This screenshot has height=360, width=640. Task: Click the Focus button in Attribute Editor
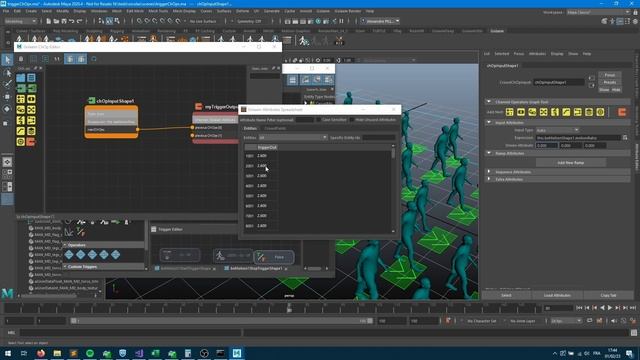pos(609,75)
